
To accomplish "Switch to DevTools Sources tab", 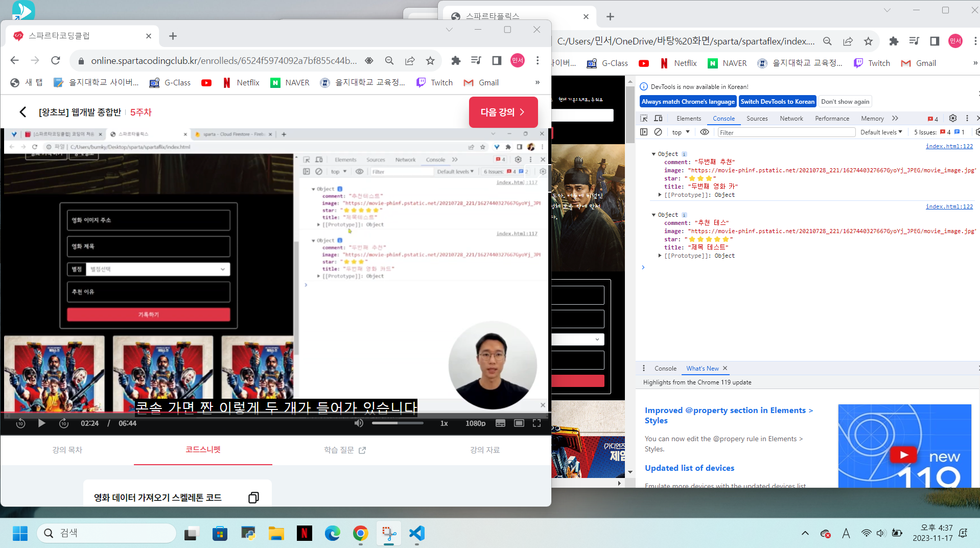I will click(x=757, y=119).
